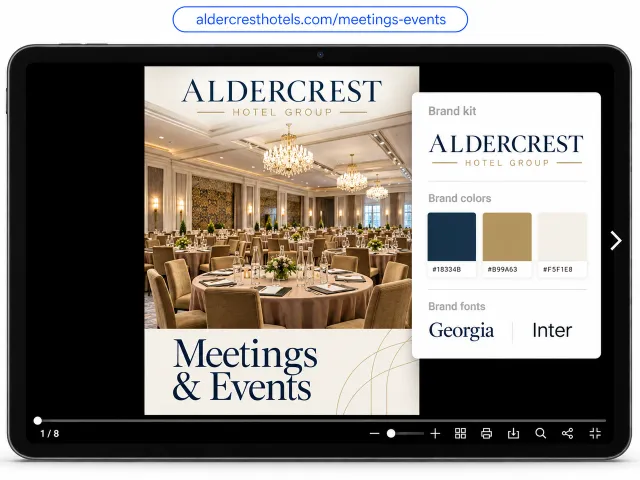Go to next page arrow
The image size is (640, 480).
pos(616,240)
